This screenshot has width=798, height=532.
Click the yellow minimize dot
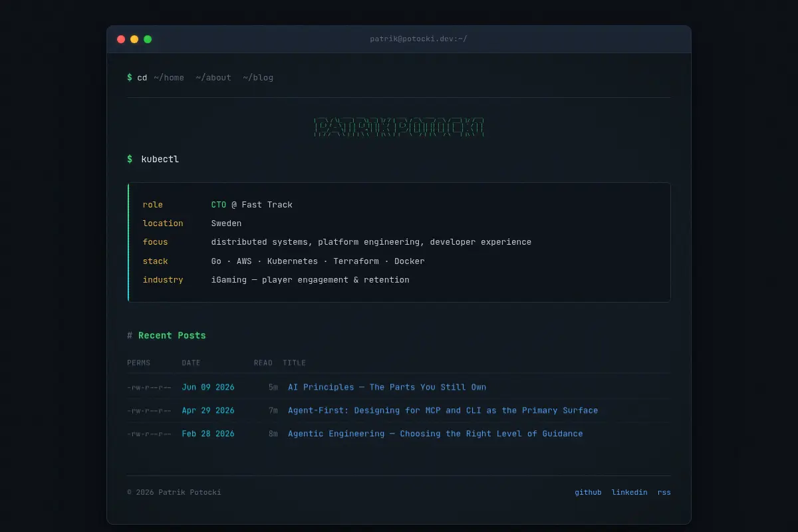coord(134,39)
